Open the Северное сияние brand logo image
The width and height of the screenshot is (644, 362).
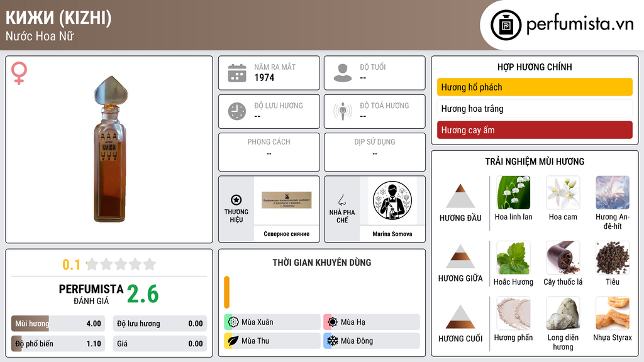[x=287, y=200]
